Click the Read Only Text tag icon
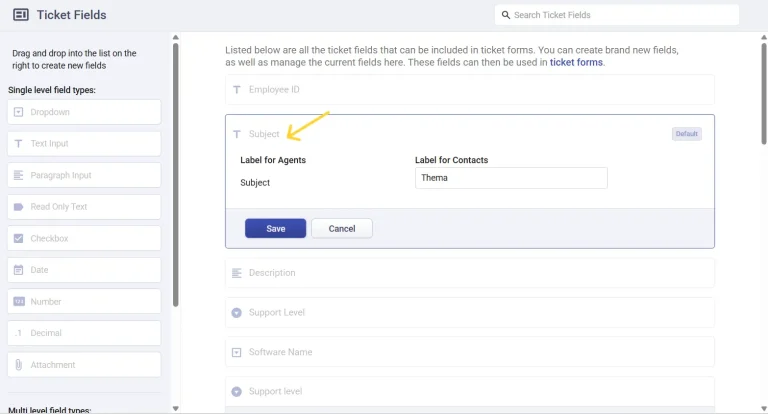The width and height of the screenshot is (768, 414). click(x=19, y=207)
